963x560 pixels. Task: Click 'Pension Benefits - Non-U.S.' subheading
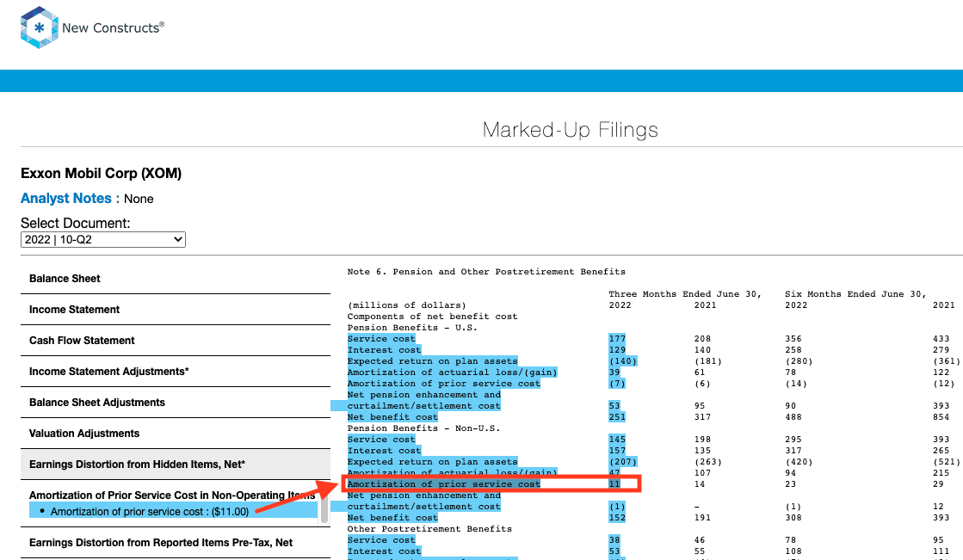(423, 428)
